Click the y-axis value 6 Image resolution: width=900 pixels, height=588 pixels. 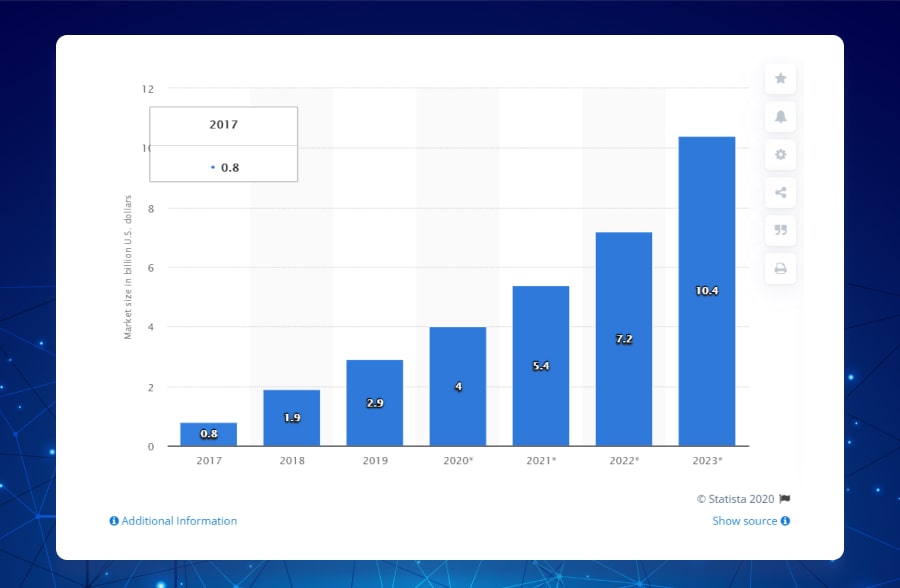point(151,268)
